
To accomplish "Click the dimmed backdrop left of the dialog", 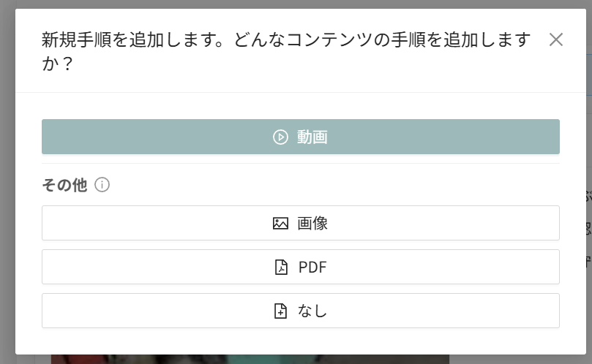I will coord(7,183).
